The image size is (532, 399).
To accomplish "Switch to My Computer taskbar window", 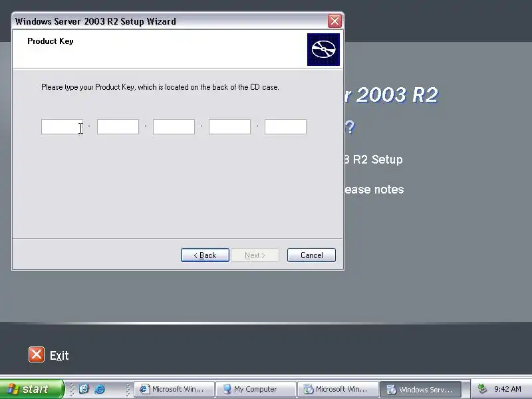I will click(255, 389).
